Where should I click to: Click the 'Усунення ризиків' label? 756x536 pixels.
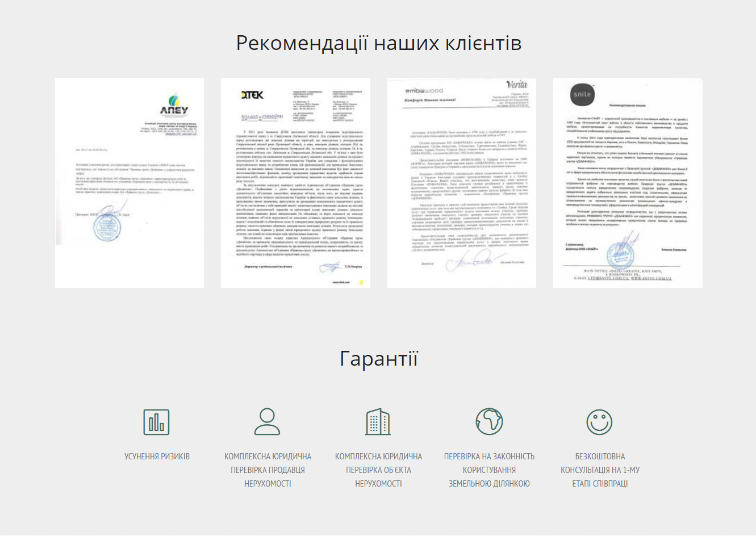157,457
